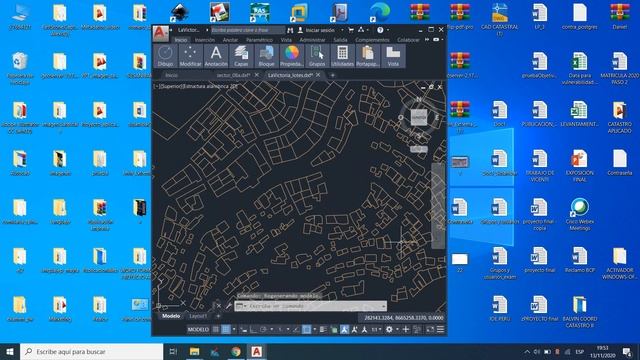
Task: Click the MODELO space button
Action: point(198,329)
